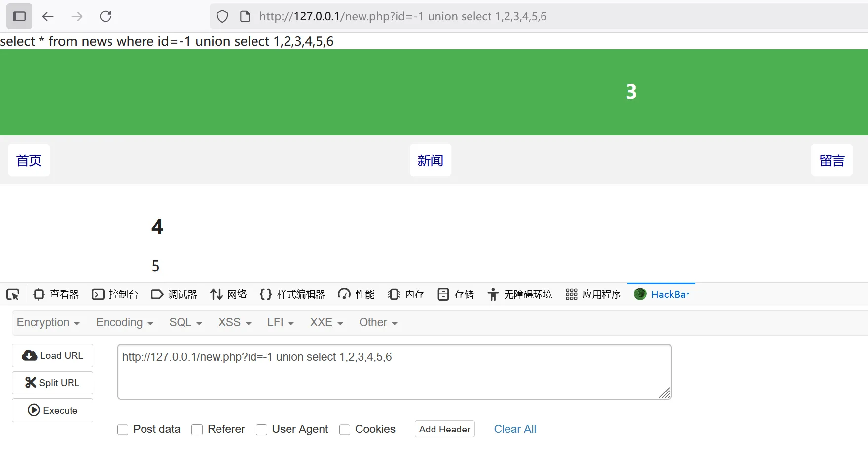
Task: Expand the XSS dropdown
Action: click(235, 323)
